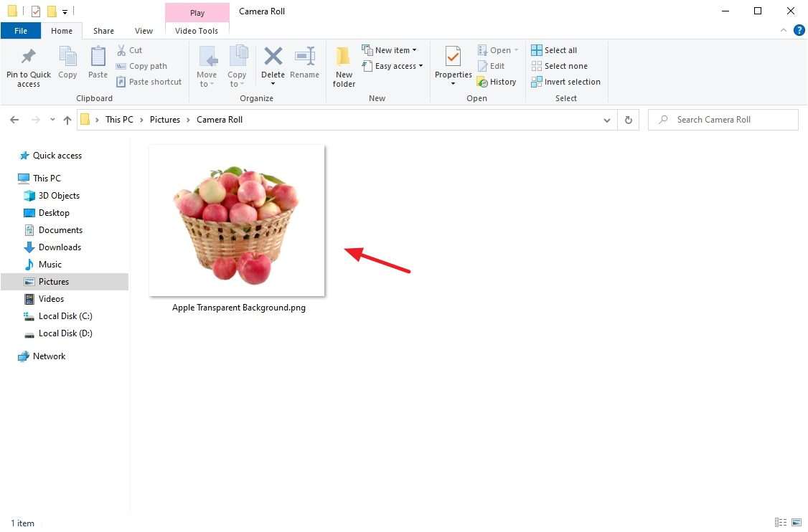Click Properties icon in Quick Access Toolbar
The width and height of the screenshot is (808, 532).
(36, 11)
